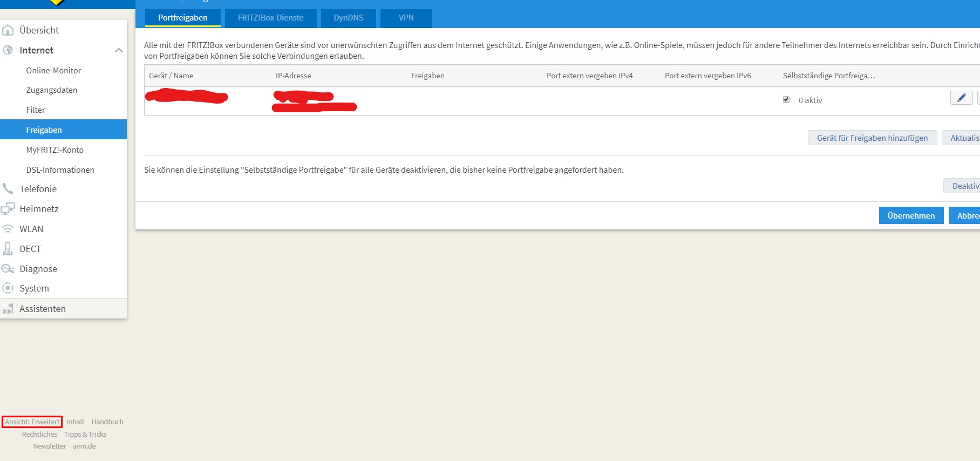The height and width of the screenshot is (461, 980).
Task: Open Zugangsdaten submenu item
Action: (51, 90)
